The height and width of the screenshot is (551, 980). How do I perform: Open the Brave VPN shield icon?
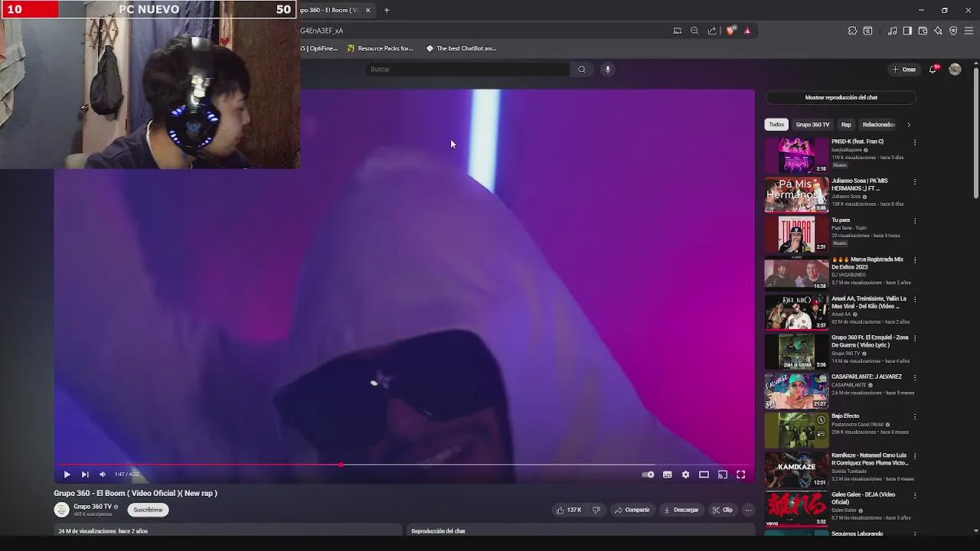tap(953, 31)
